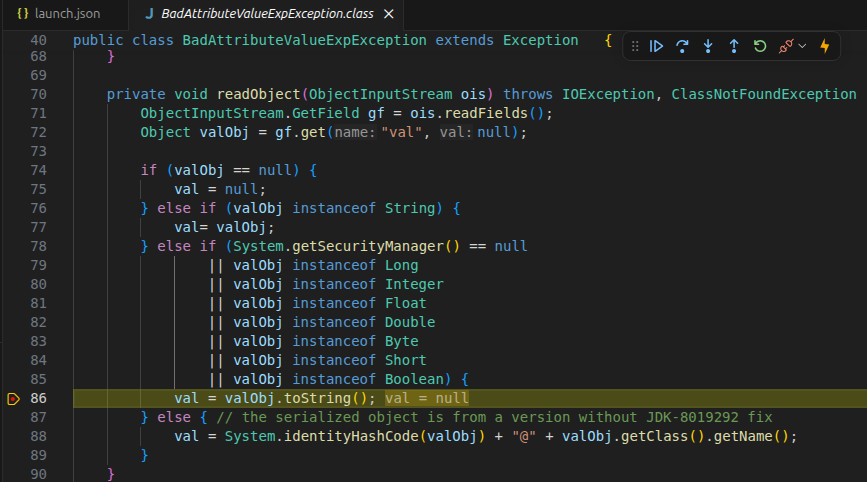The height and width of the screenshot is (482, 867).
Task: Click the Step Out arrow
Action: [x=734, y=46]
